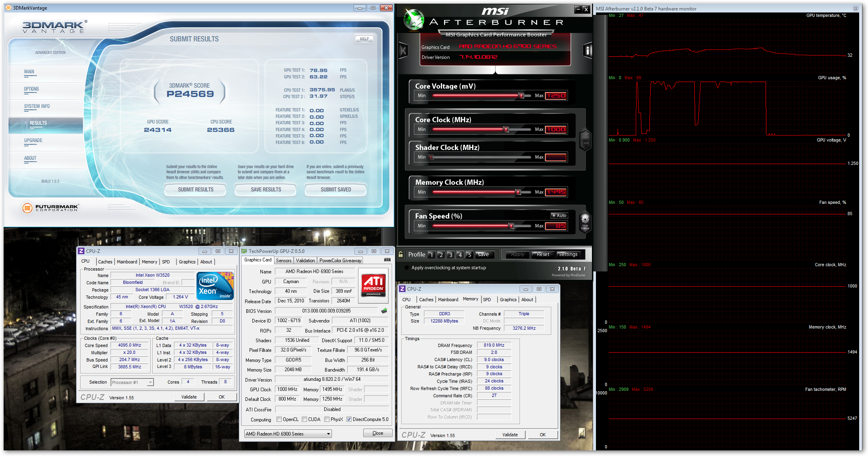This screenshot has height=456, width=868.
Task: Click Close button in GPU-Z
Action: click(x=378, y=433)
